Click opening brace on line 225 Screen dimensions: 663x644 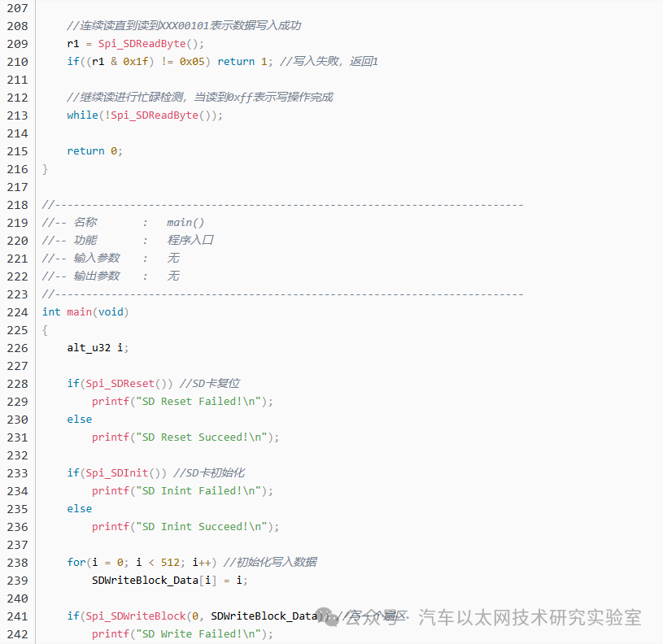pyautogui.click(x=45, y=330)
